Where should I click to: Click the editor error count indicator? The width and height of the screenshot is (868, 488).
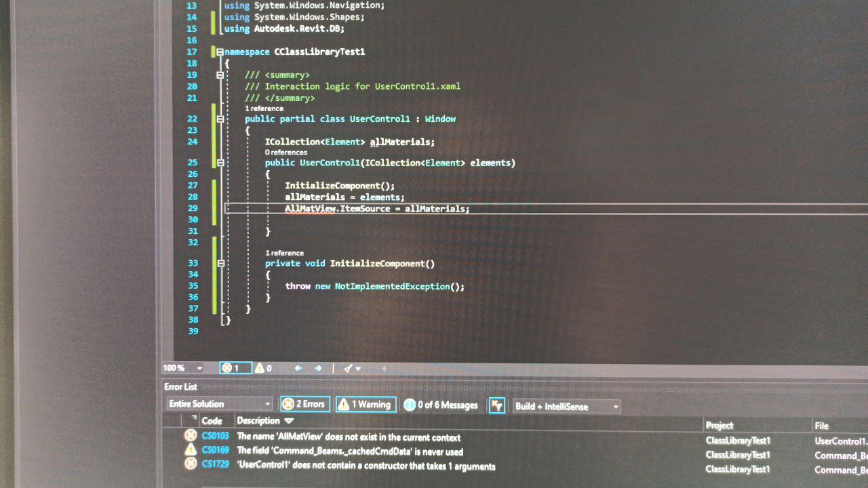235,368
